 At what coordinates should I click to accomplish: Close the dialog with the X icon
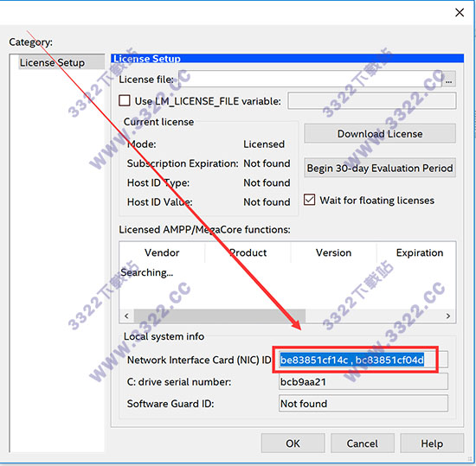tap(460, 12)
